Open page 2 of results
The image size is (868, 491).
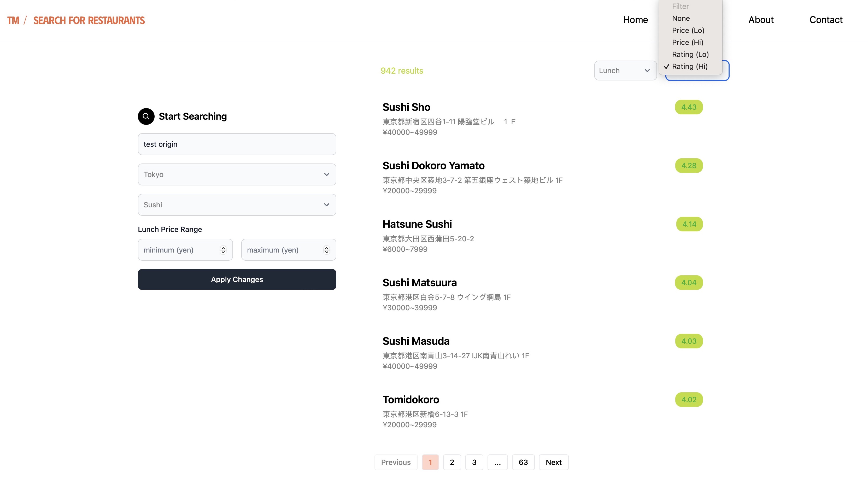point(452,462)
